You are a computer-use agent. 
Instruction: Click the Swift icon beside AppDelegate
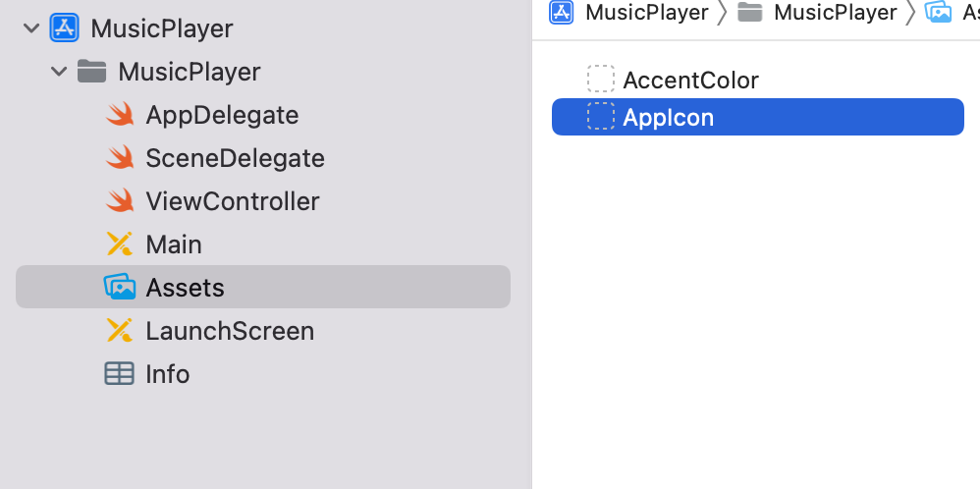pos(120,115)
